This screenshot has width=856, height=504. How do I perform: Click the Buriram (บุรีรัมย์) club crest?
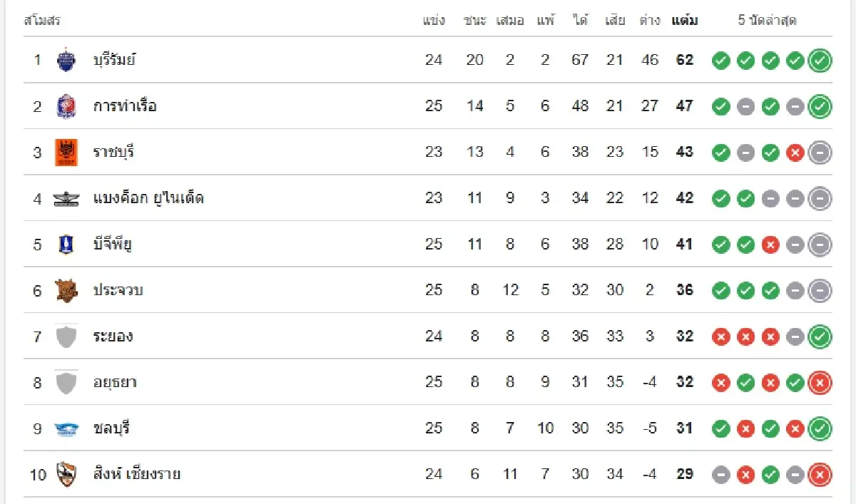tap(66, 60)
